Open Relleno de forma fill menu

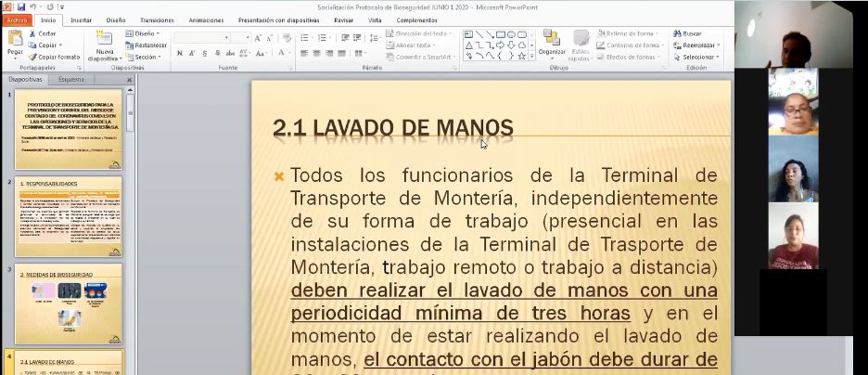pos(629,33)
